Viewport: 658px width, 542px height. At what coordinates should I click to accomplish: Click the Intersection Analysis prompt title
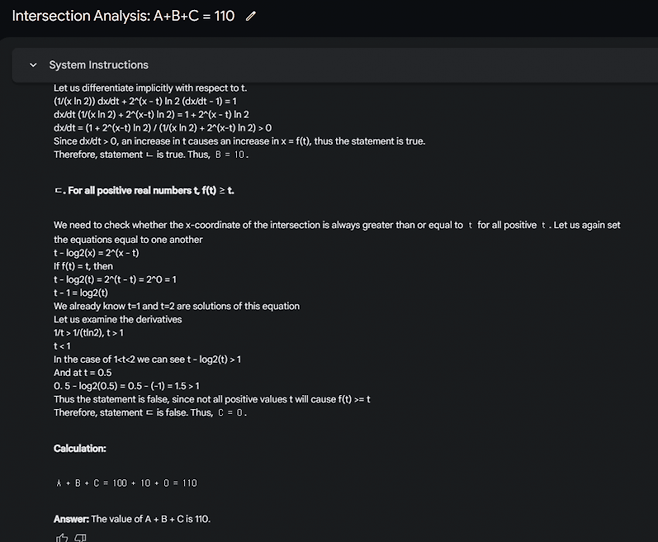123,17
